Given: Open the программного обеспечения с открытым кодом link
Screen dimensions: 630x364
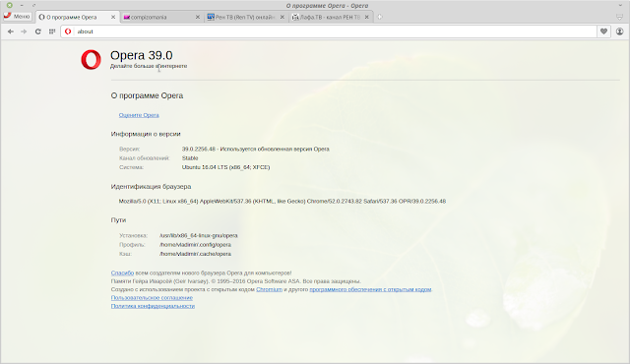Looking at the screenshot, I should click(x=370, y=289).
